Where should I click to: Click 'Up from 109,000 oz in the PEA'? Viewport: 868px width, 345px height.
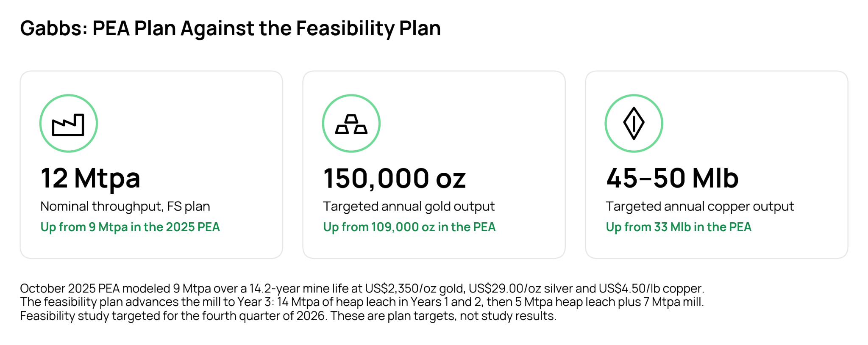click(409, 227)
